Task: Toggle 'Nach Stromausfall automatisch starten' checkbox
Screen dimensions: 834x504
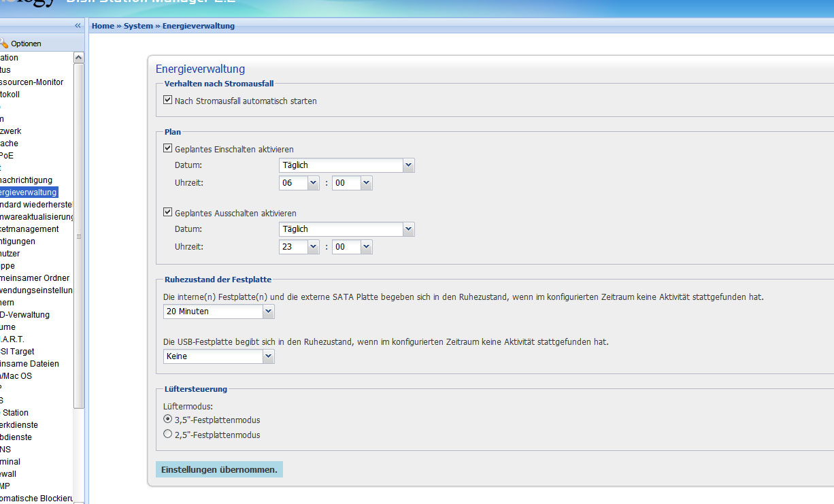Action: pos(168,100)
